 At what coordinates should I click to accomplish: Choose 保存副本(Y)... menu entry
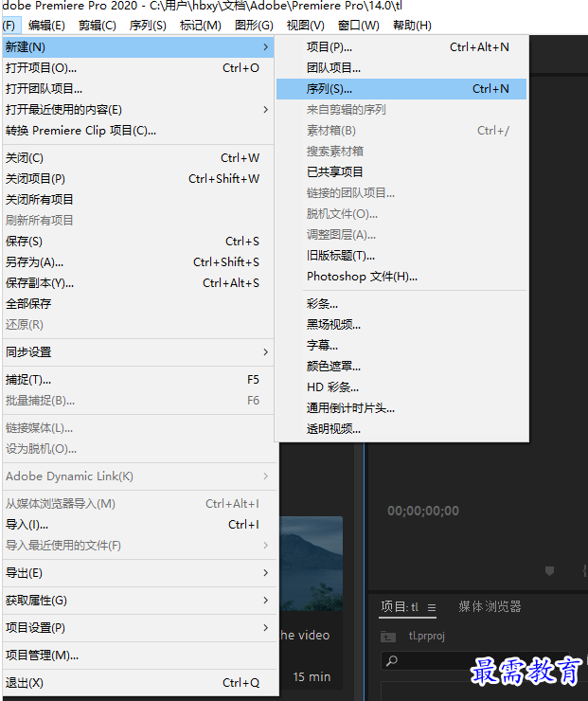pos(138,283)
